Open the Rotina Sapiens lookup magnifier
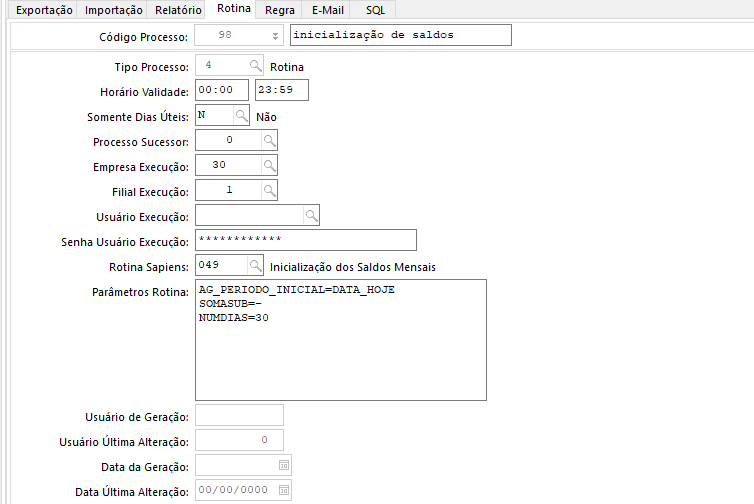Image resolution: width=754 pixels, height=504 pixels. 255,265
